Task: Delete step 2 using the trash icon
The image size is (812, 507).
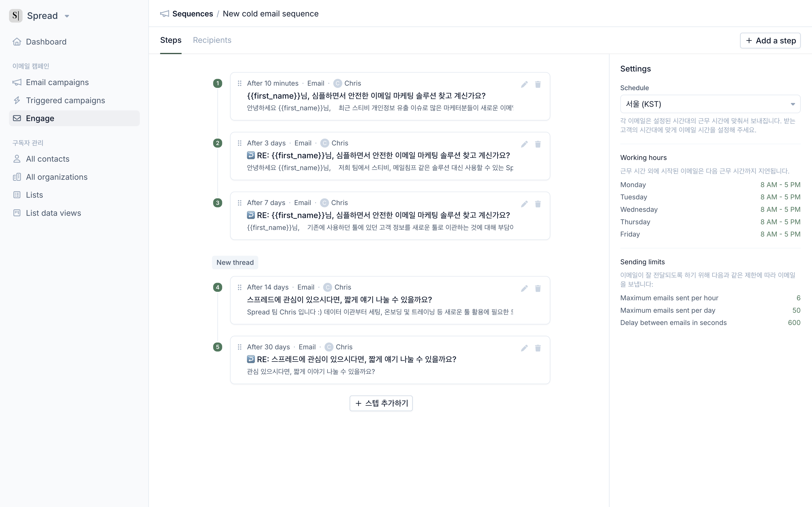Action: coord(538,144)
